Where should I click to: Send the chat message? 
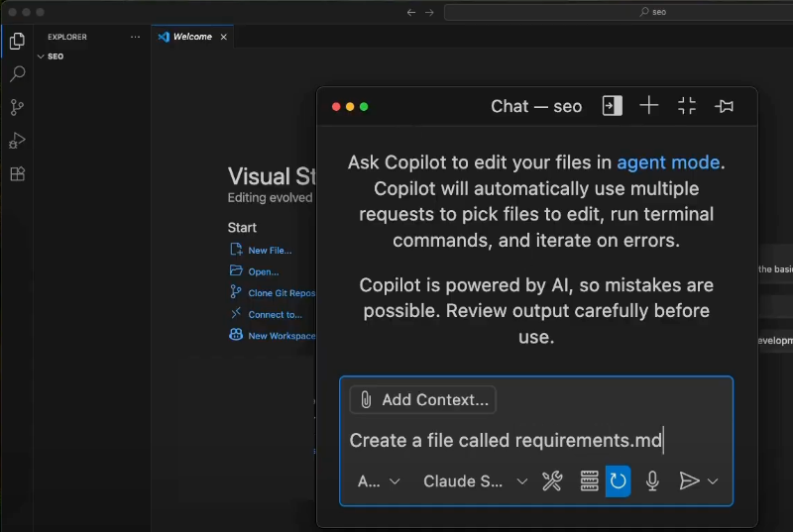pyautogui.click(x=689, y=481)
